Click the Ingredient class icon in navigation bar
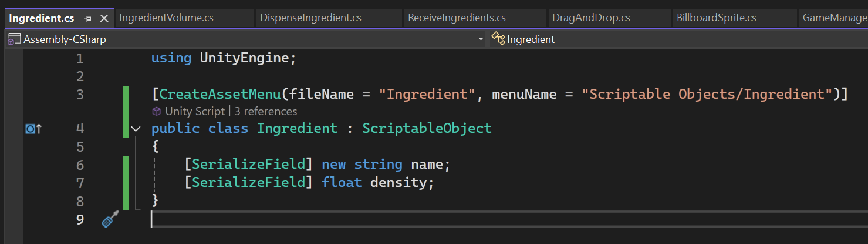This screenshot has height=244, width=868. (498, 39)
